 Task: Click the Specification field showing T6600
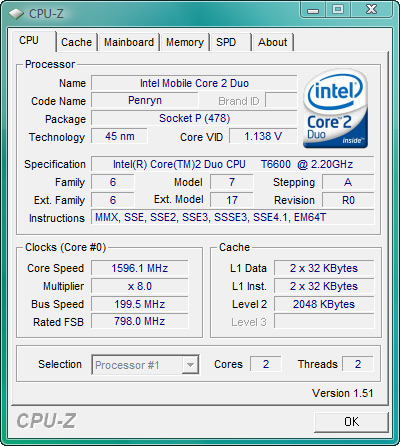233,164
